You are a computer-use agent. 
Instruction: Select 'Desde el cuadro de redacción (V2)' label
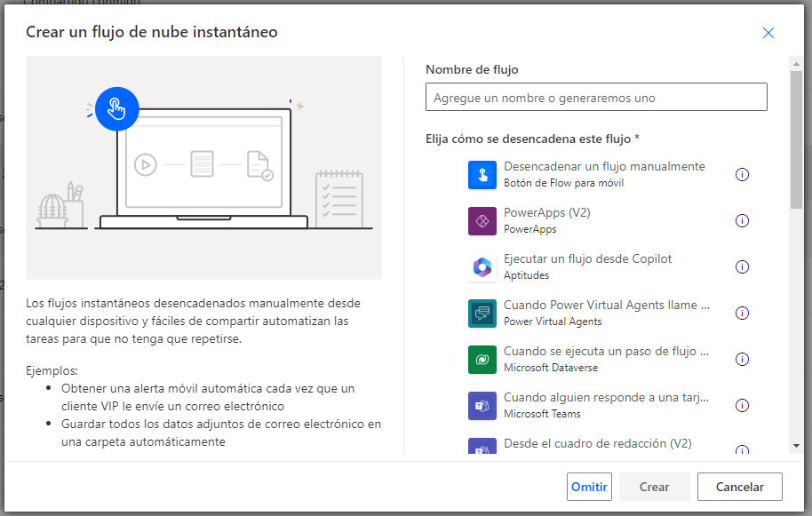[x=598, y=443]
